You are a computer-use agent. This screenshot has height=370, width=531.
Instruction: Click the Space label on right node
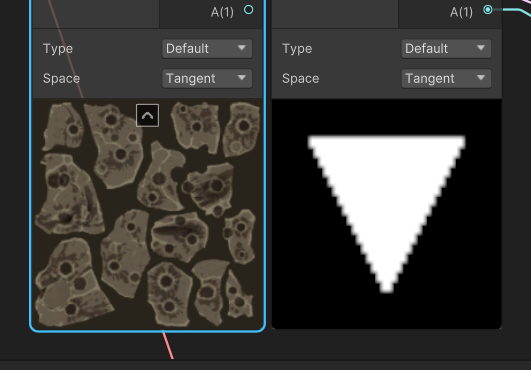click(x=300, y=79)
